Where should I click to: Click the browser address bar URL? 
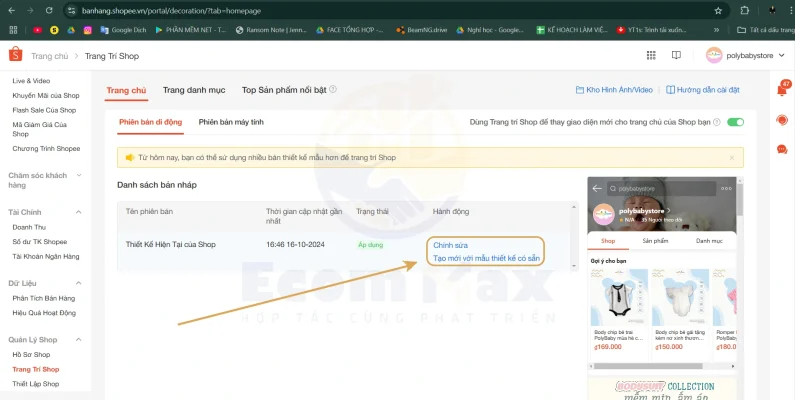[171, 11]
